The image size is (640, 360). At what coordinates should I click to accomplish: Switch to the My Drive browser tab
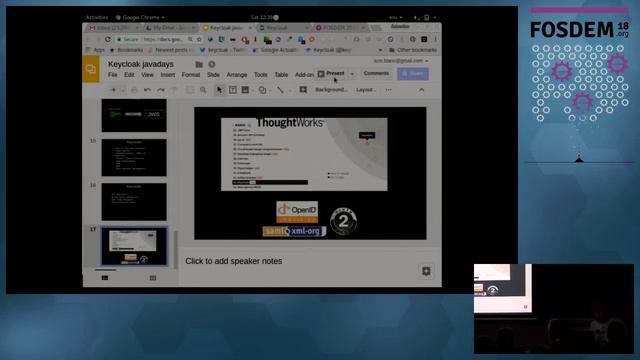coord(171,28)
